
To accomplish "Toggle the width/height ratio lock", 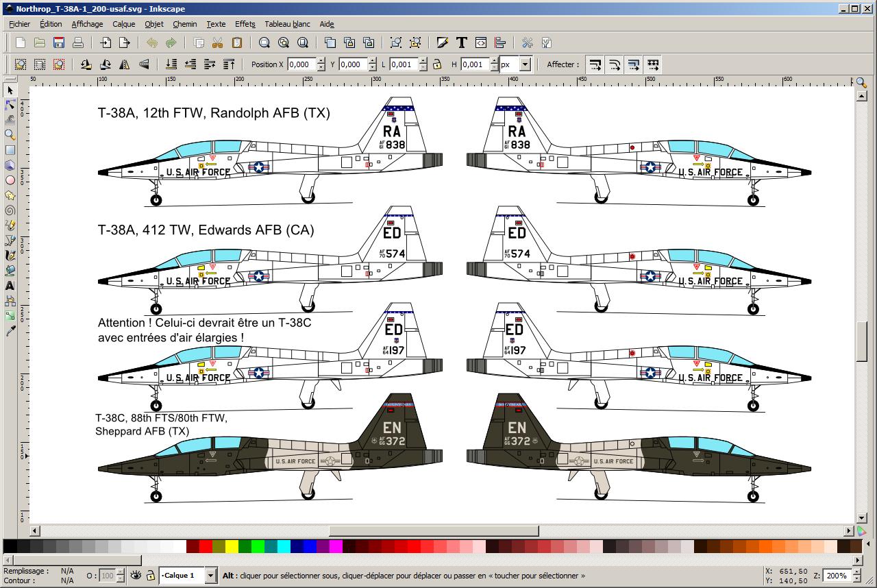I will tap(437, 64).
